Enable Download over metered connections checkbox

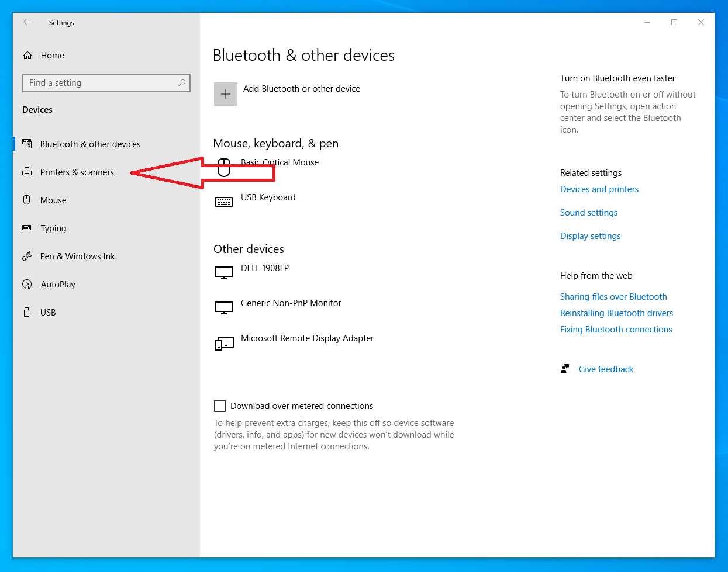[220, 406]
